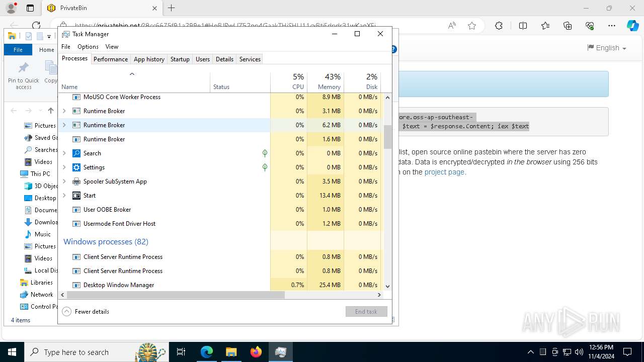This screenshot has width=644, height=362.
Task: Click the Start process icon
Action: pyautogui.click(x=76, y=196)
